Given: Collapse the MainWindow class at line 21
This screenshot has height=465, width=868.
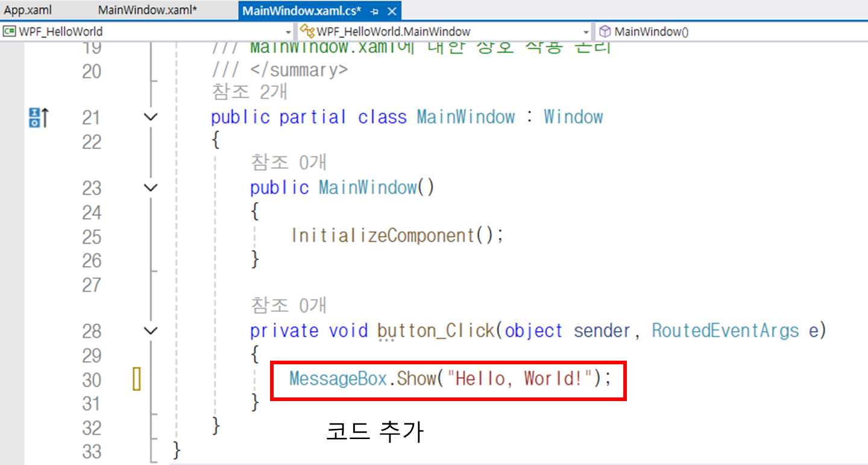Looking at the screenshot, I should pos(151,117).
